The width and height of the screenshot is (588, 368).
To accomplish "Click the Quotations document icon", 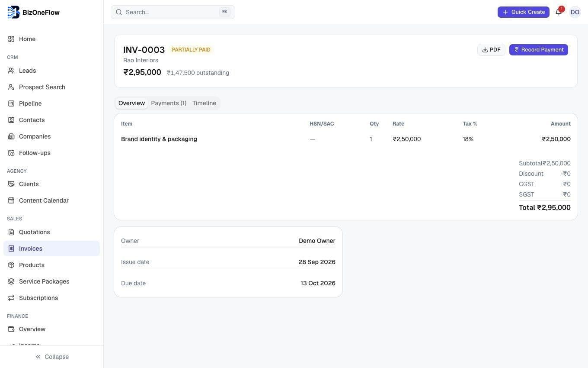I will tap(11, 232).
